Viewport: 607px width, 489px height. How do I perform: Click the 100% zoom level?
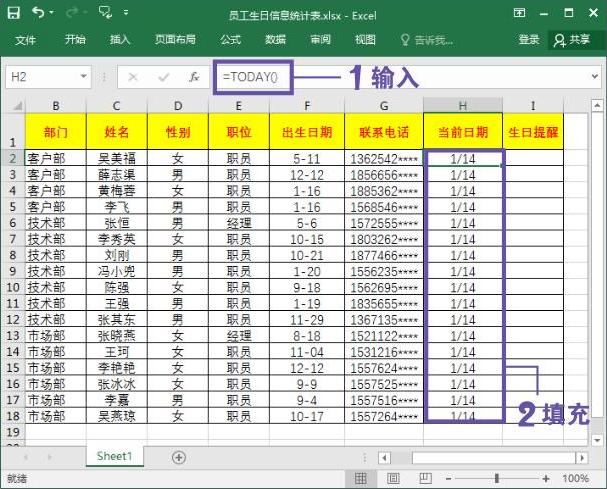coord(575,479)
